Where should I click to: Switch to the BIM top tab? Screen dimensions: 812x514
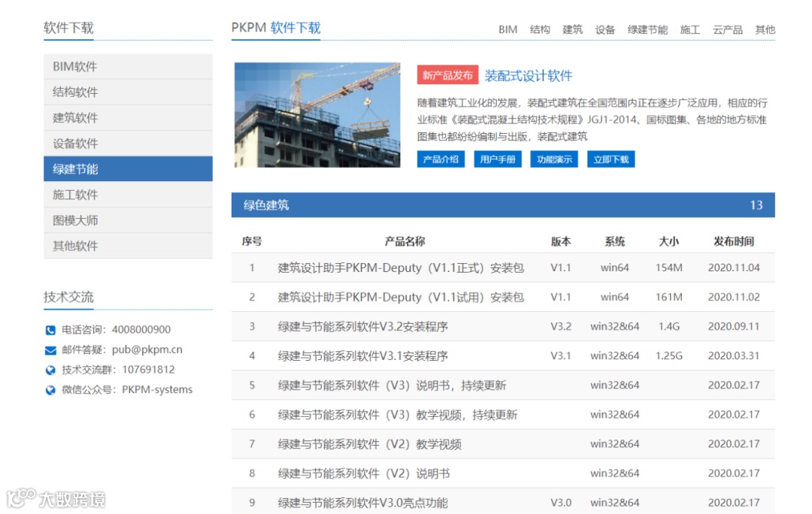tap(507, 29)
